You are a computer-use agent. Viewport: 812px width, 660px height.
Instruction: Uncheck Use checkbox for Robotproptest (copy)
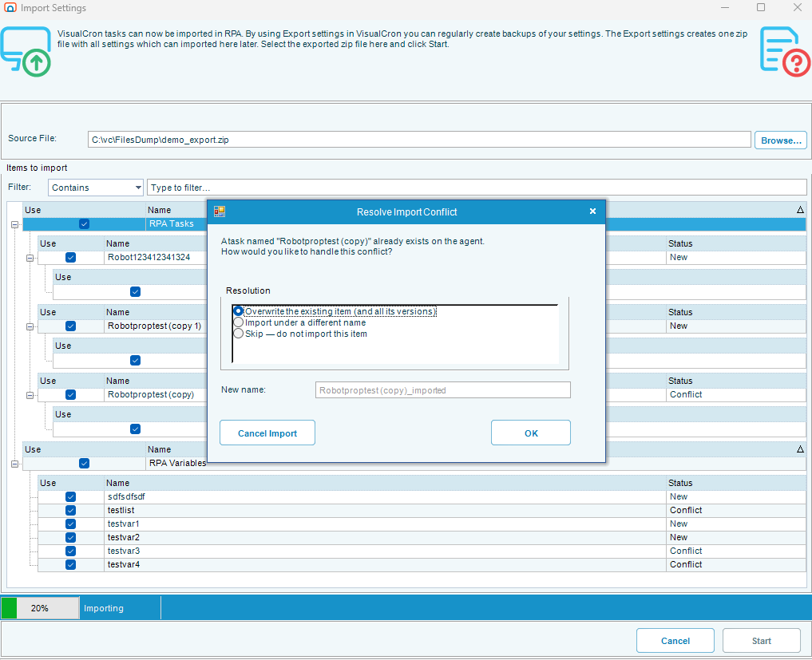pyautogui.click(x=70, y=394)
